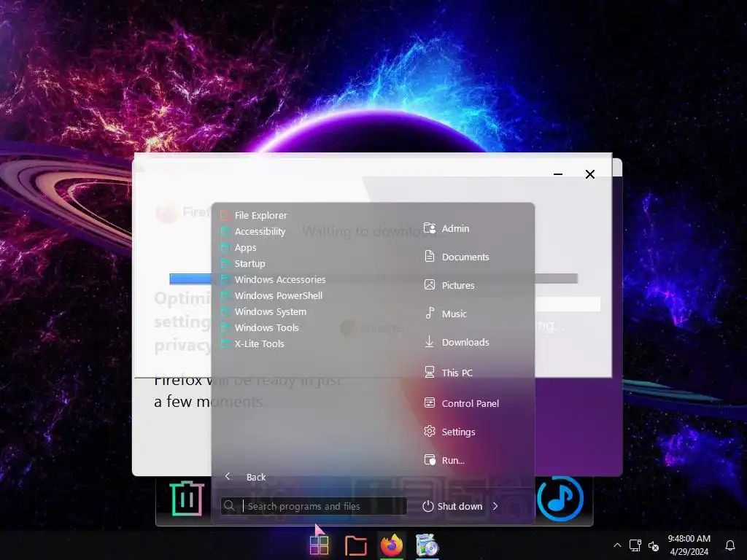Click the Documents page icon

[430, 256]
